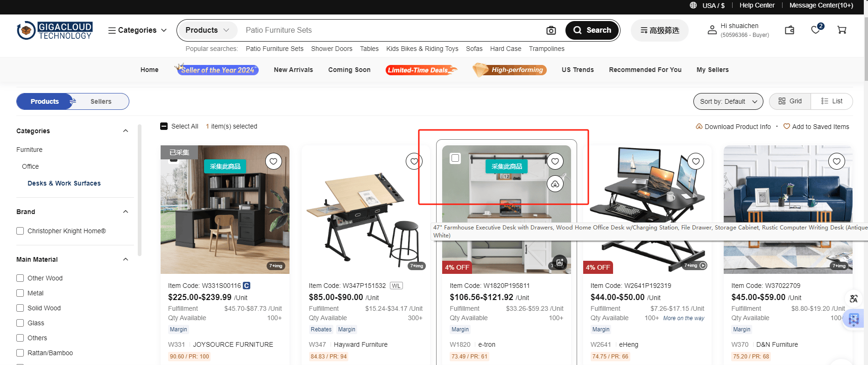
Task: Open the JOYSOURCE FURNITURE seller link
Action: (233, 344)
